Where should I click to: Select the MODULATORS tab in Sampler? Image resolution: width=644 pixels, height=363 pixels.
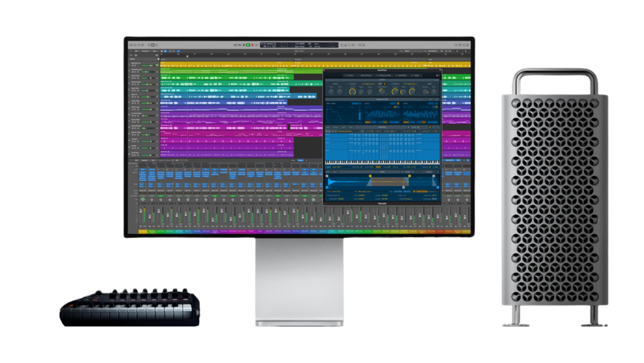coord(384,75)
